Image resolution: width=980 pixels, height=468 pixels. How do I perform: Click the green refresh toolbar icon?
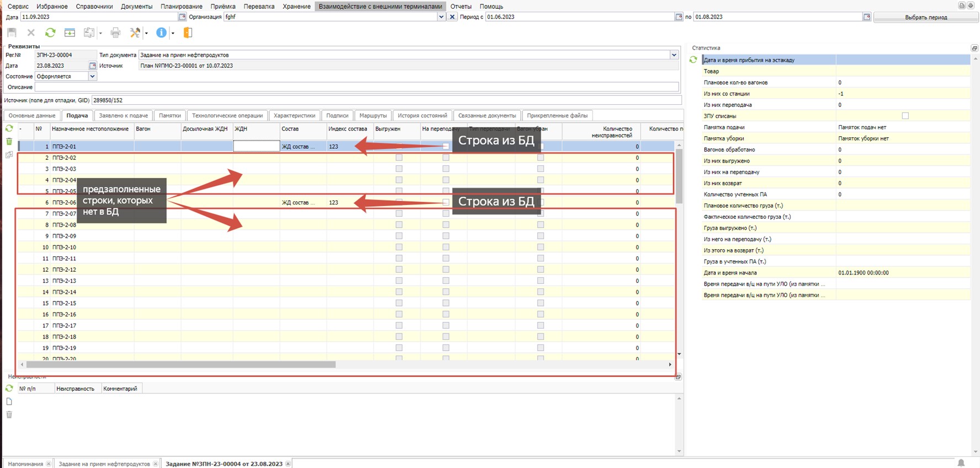(50, 33)
